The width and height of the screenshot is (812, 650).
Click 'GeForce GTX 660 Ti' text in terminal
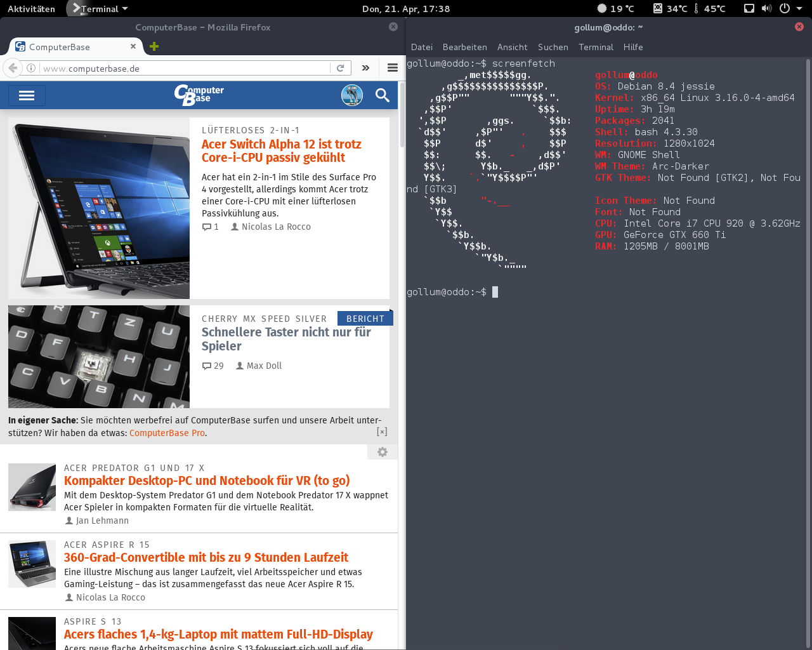675,235
